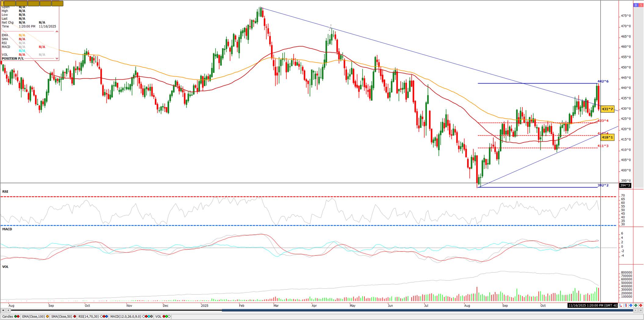Pick the white MACD color dot

pyautogui.click(x=144, y=317)
